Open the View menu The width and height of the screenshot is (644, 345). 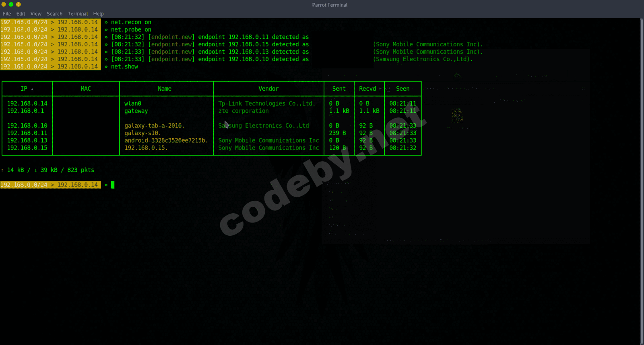point(36,14)
